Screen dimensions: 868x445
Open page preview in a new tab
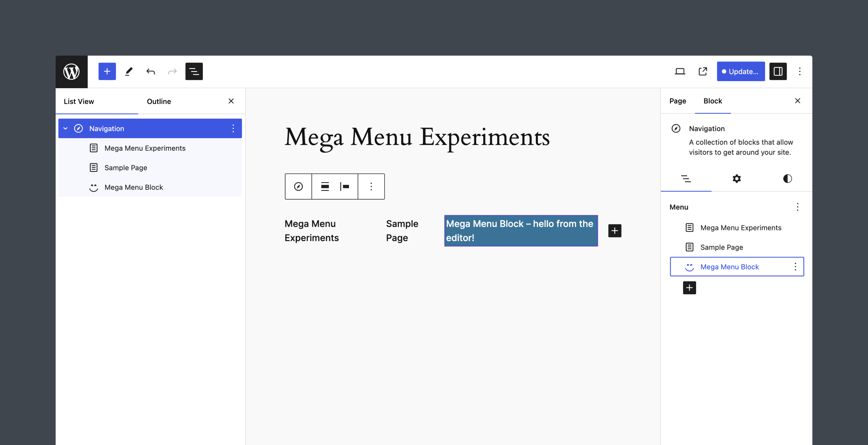(x=702, y=71)
